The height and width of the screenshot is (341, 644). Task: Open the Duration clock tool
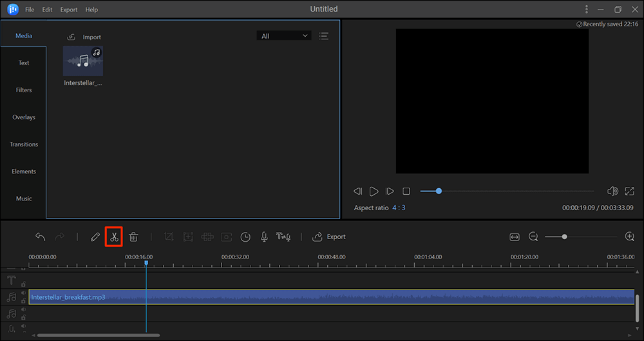point(245,237)
